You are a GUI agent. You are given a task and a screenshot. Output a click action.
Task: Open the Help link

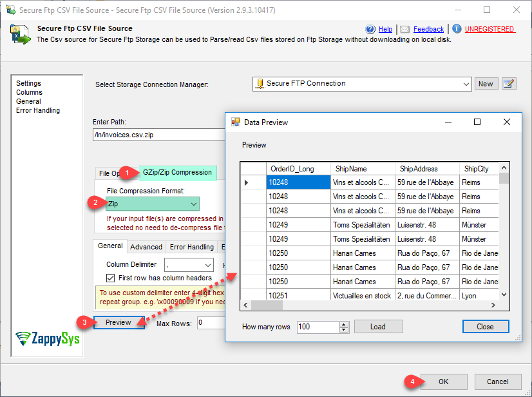385,29
